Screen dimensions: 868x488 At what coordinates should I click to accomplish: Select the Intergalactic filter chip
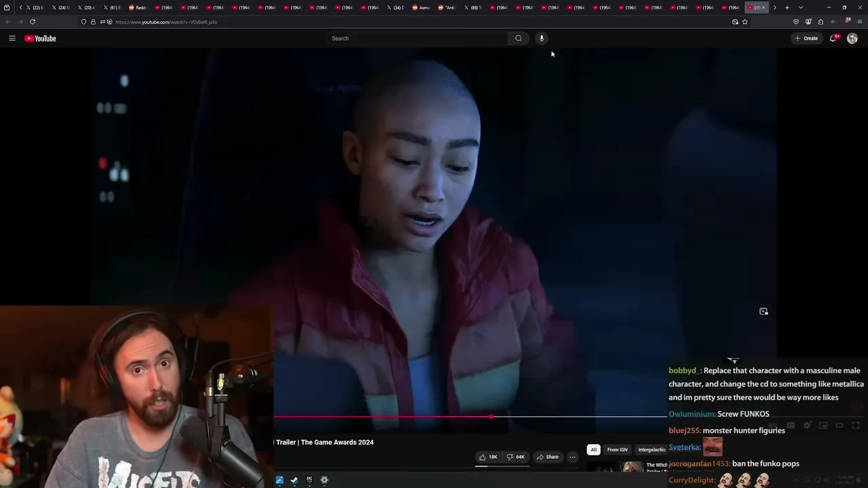[x=652, y=449]
